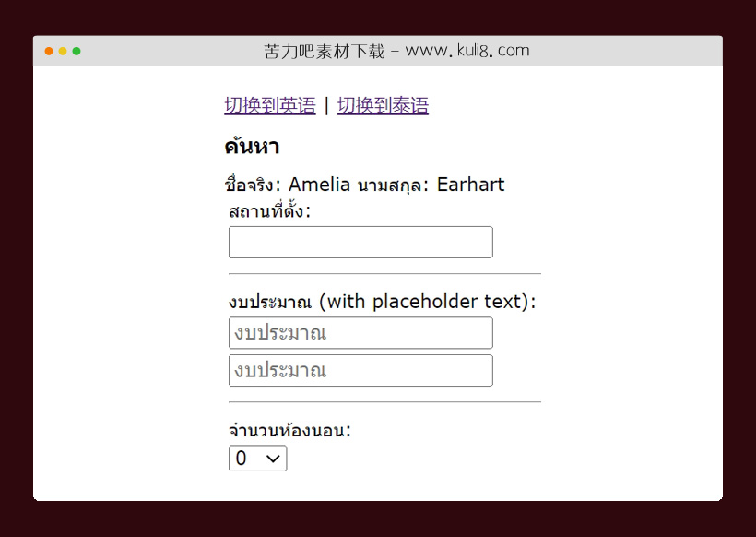756x537 pixels.
Task: Click the first name value Amelia
Action: pyautogui.click(x=320, y=185)
